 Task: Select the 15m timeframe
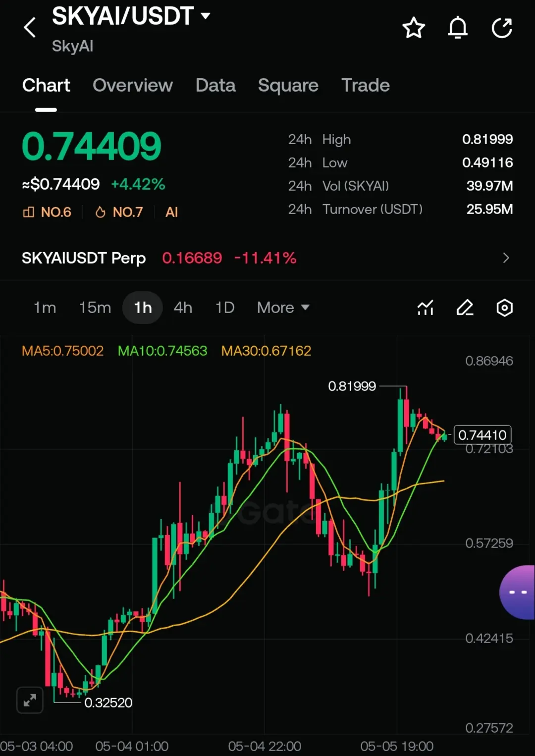pyautogui.click(x=95, y=308)
